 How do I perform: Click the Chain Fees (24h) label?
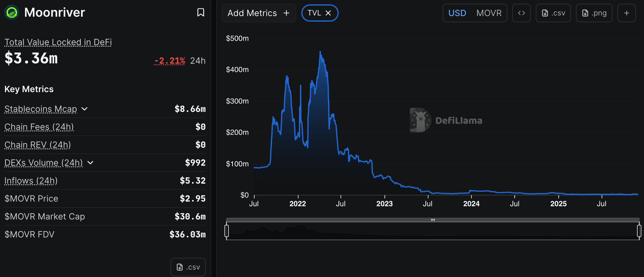[x=39, y=127]
